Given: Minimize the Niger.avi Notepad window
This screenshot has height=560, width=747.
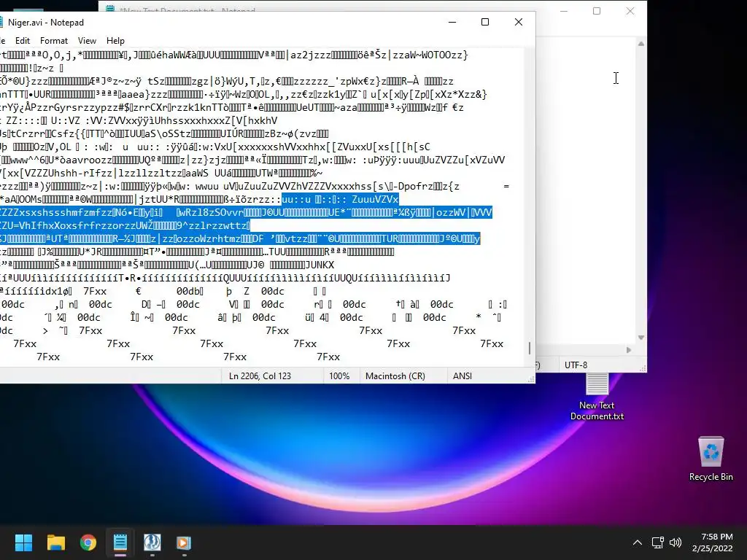Looking at the screenshot, I should pyautogui.click(x=452, y=22).
